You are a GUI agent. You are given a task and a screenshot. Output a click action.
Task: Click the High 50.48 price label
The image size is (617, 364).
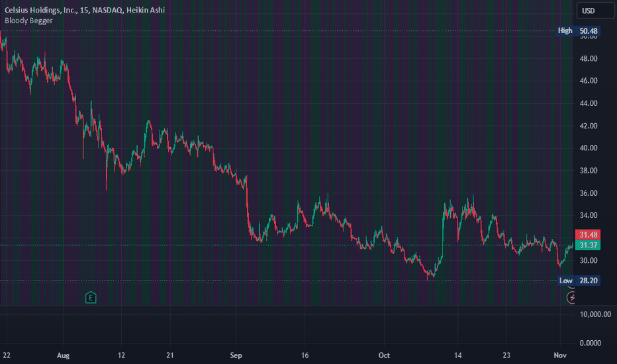(x=578, y=30)
